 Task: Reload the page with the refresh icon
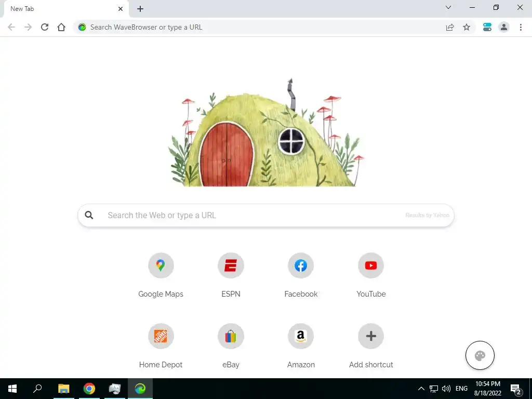45,27
